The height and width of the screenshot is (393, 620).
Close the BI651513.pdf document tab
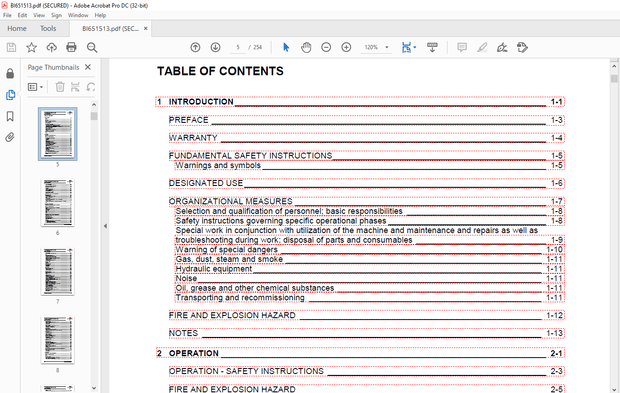point(146,28)
